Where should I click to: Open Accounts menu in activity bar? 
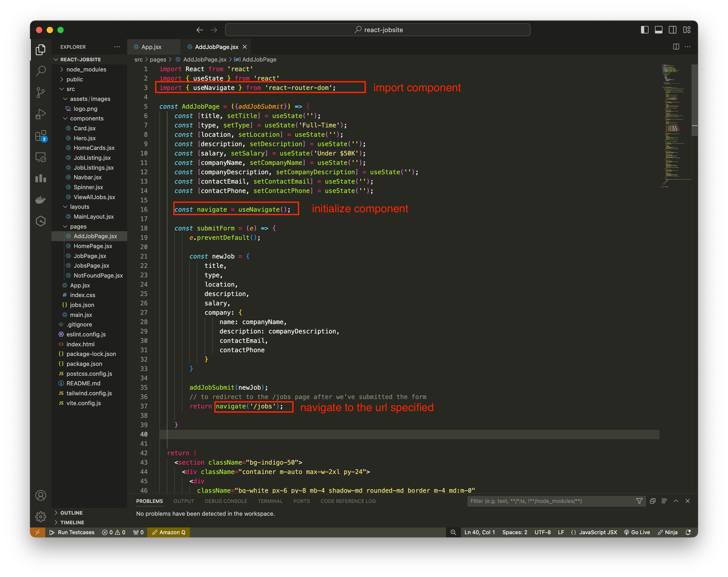41,495
